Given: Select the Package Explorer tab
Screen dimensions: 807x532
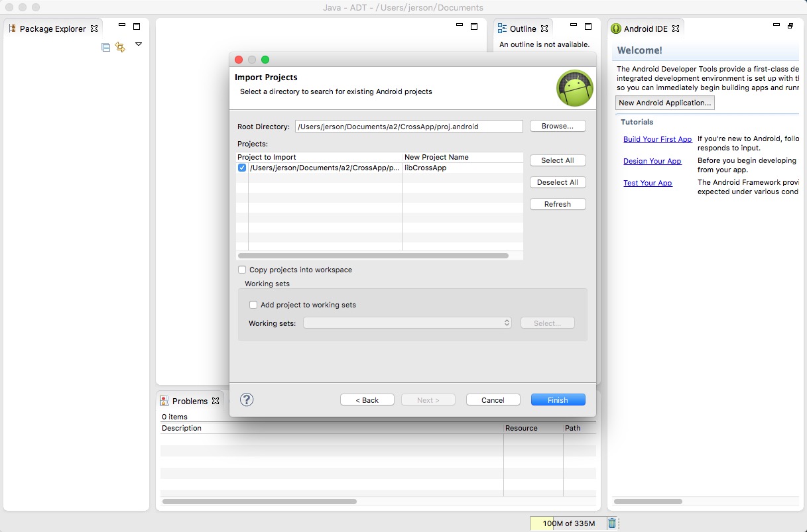Looking at the screenshot, I should tap(53, 28).
